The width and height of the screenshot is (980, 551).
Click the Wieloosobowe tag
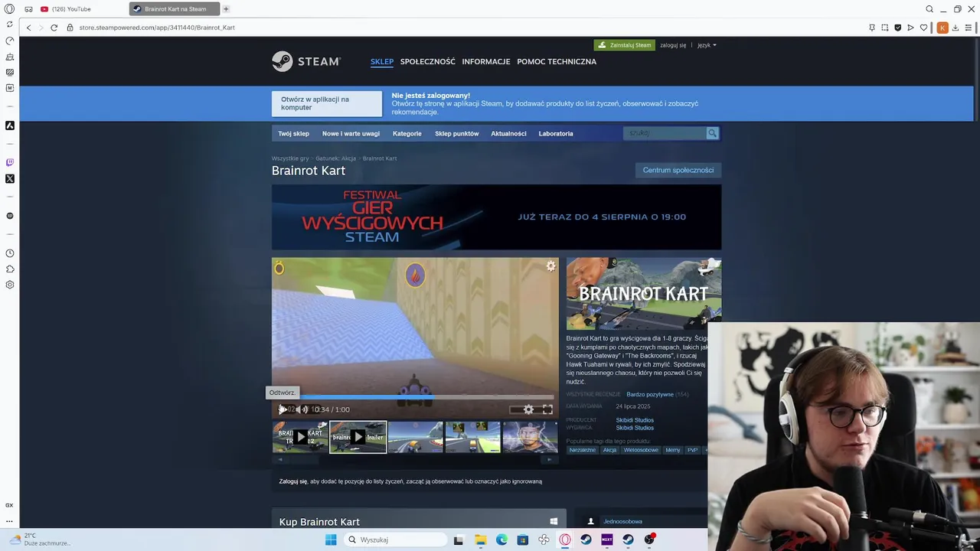pos(641,450)
